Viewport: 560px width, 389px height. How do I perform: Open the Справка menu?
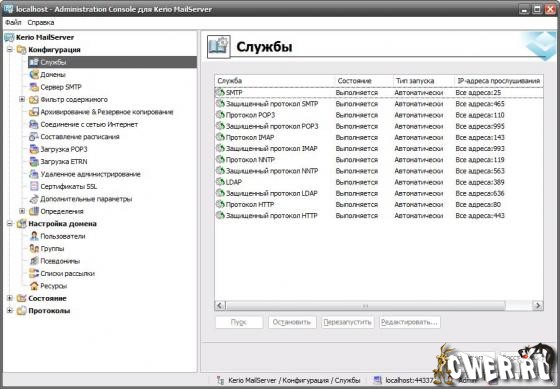coord(41,23)
